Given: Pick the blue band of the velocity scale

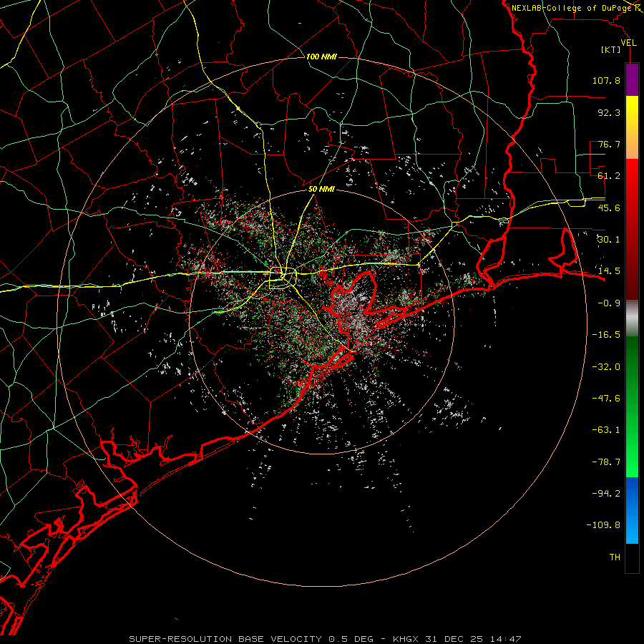Looking at the screenshot, I should coord(632,510).
